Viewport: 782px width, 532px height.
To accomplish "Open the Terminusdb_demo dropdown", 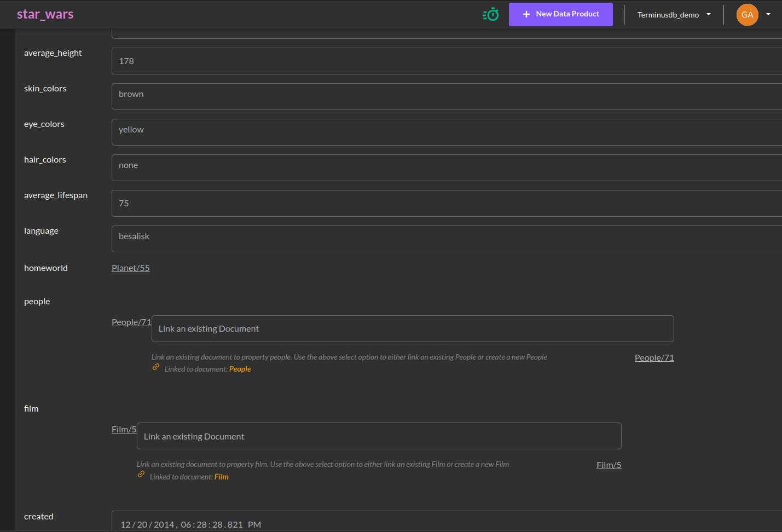I will pos(673,15).
